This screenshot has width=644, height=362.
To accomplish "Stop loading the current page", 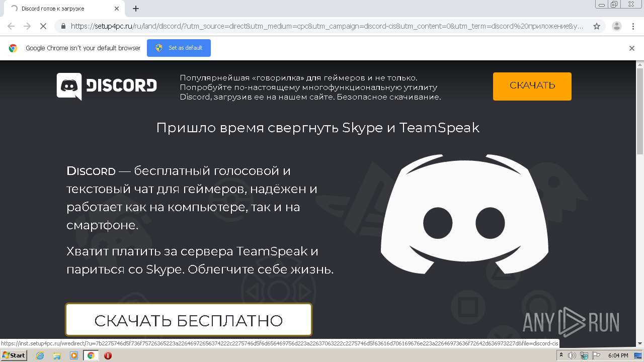I will 43,26.
